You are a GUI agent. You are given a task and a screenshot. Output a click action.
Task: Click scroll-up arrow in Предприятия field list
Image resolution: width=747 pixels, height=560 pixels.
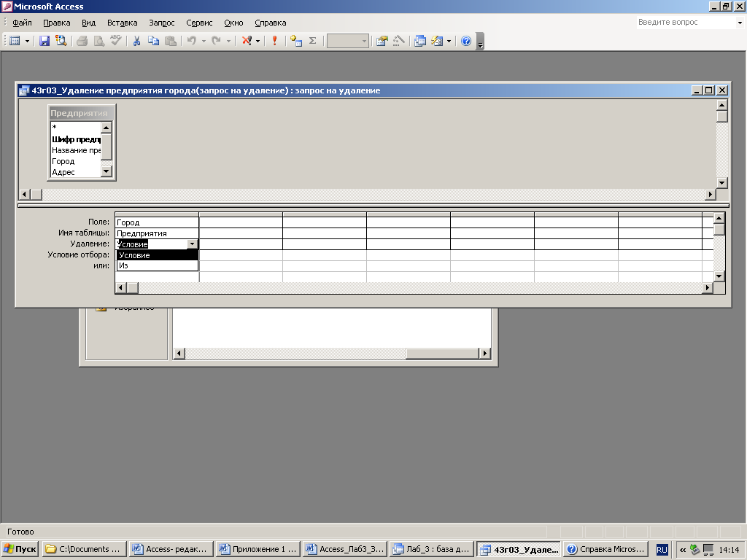pyautogui.click(x=107, y=127)
